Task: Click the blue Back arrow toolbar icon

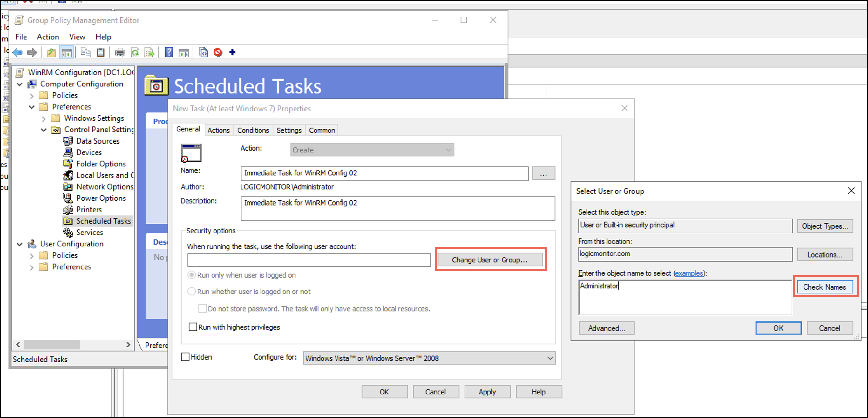Action: [17, 52]
